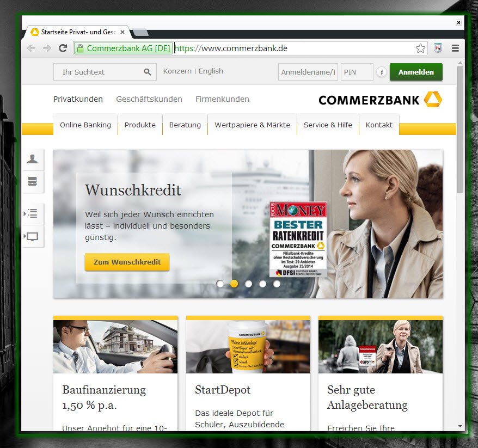Open the Online Banking menu tab
The width and height of the screenshot is (478, 448).
pos(85,125)
